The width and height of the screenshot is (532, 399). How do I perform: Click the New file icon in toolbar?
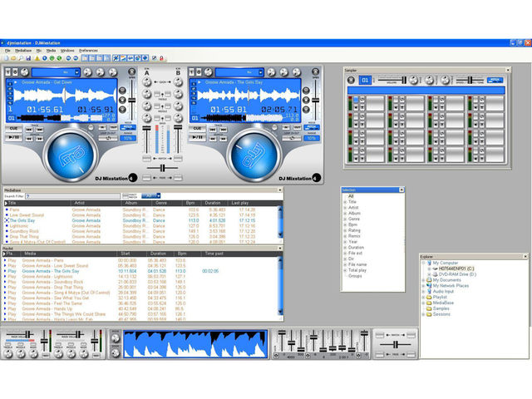click(6, 58)
